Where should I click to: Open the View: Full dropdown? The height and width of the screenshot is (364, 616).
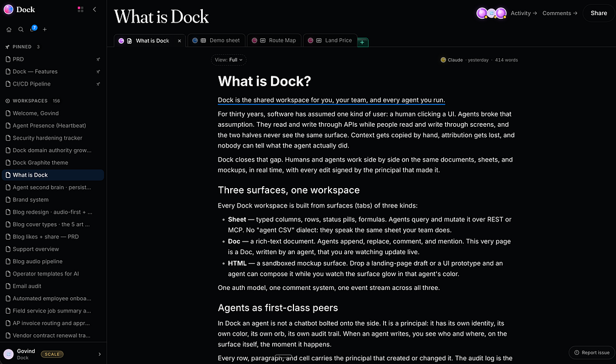coord(228,60)
